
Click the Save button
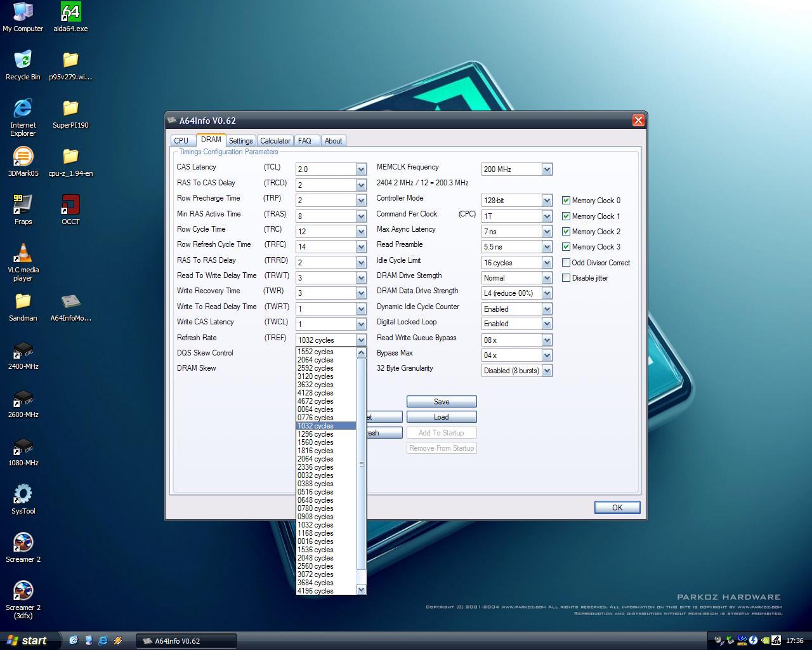(x=441, y=402)
